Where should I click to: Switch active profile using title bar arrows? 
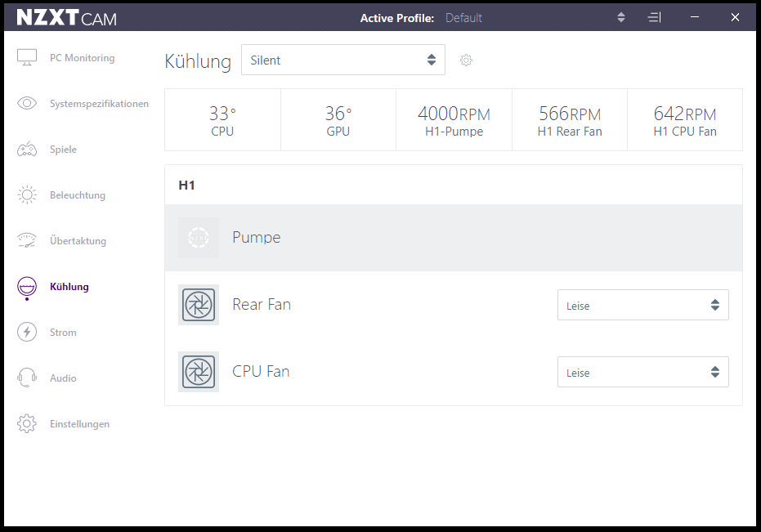tap(621, 17)
